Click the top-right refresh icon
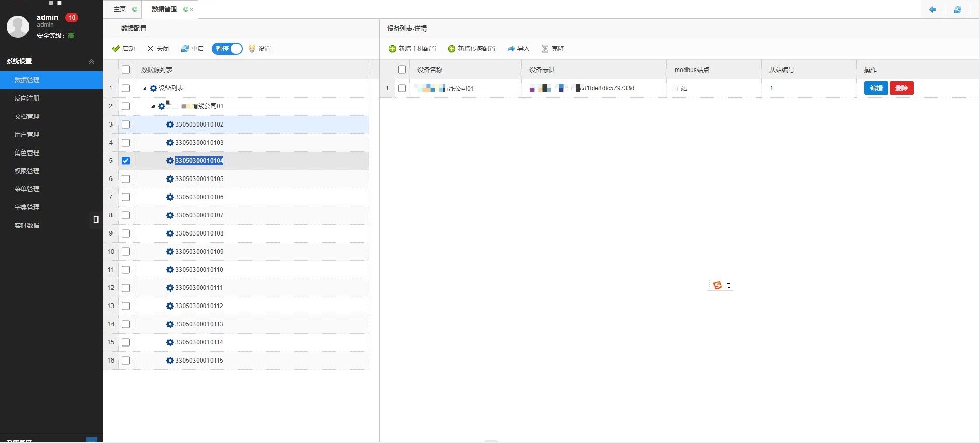This screenshot has width=980, height=443. pos(958,10)
